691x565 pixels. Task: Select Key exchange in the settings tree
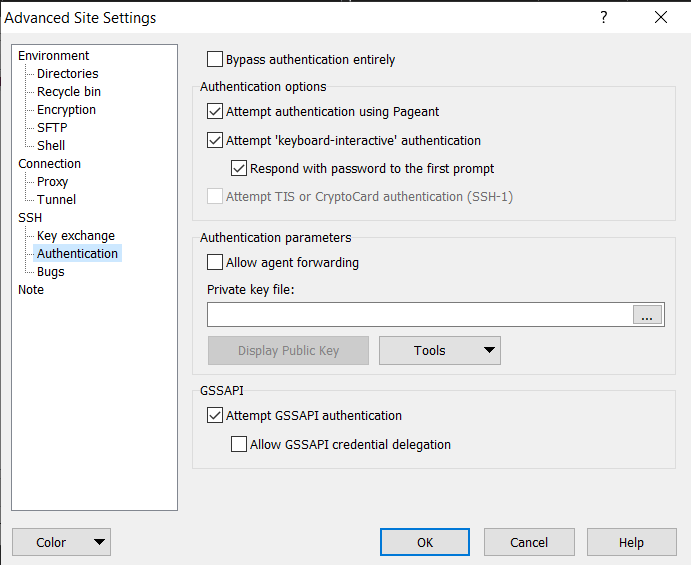[76, 236]
